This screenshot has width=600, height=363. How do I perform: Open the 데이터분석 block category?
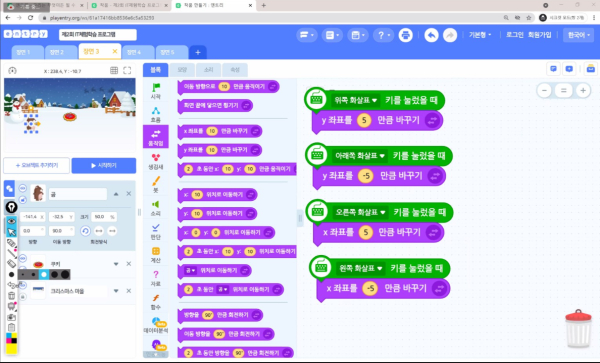coord(156,325)
